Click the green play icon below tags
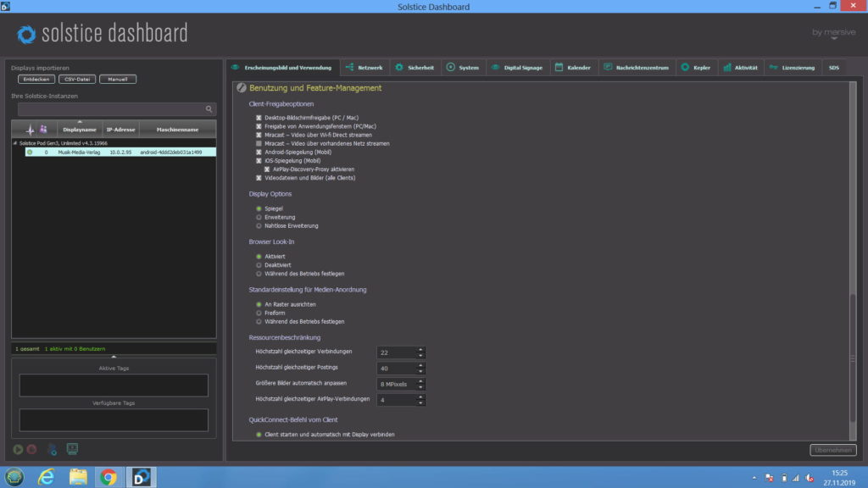This screenshot has height=488, width=868. [19, 449]
